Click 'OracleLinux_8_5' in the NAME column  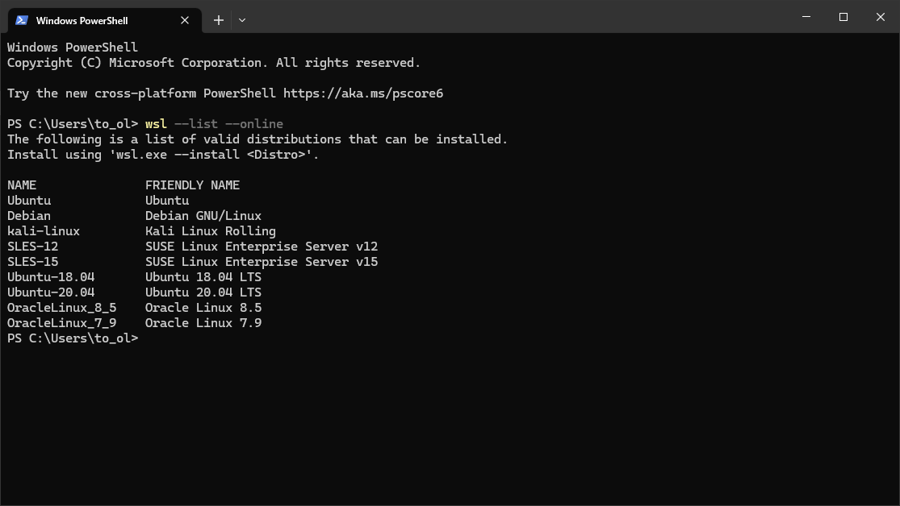click(61, 308)
